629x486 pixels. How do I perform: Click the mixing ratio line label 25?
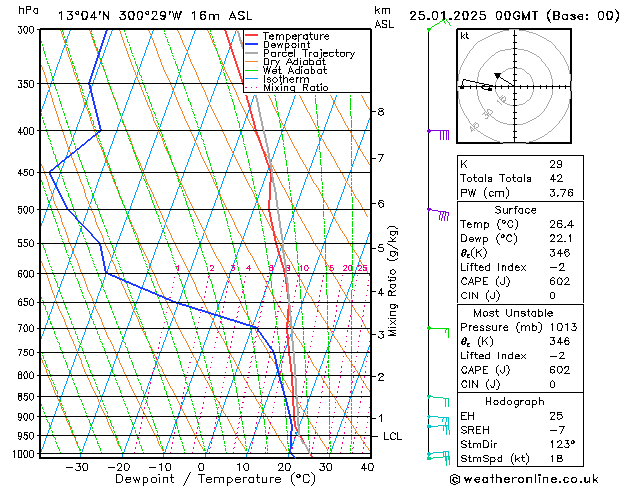[363, 268]
